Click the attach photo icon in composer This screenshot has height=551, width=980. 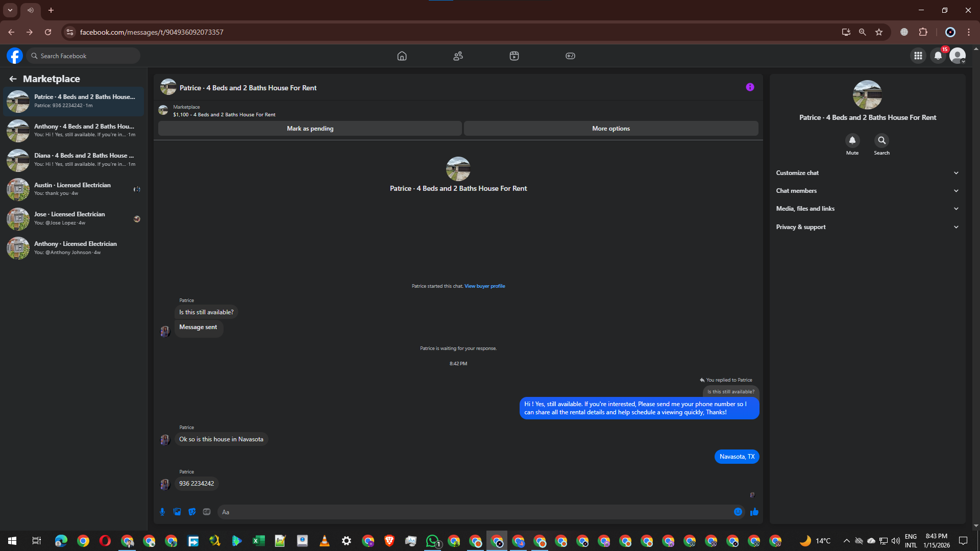tap(177, 512)
